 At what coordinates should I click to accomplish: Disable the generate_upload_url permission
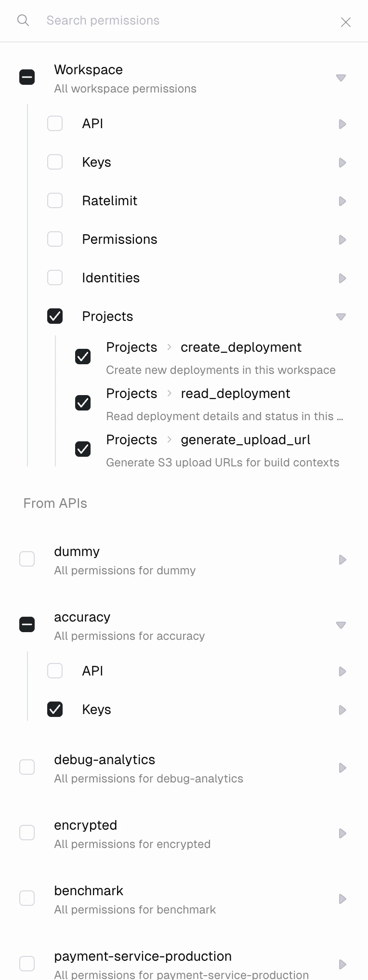pyautogui.click(x=83, y=449)
